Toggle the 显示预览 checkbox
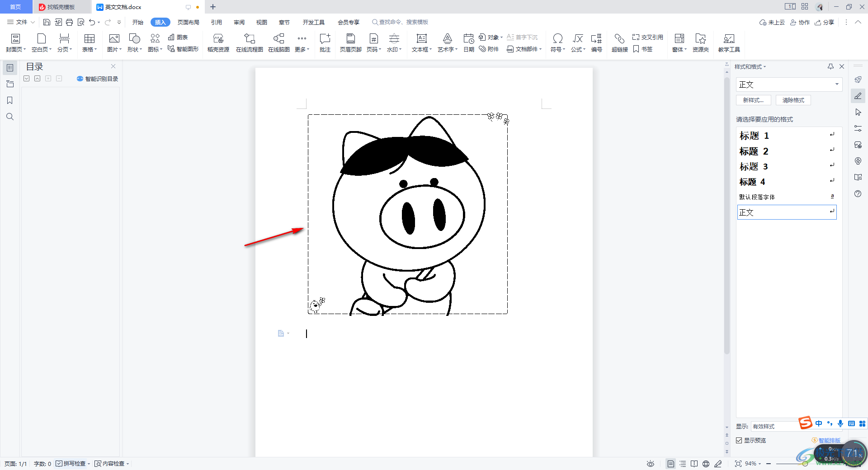Viewport: 868px width, 470px height. click(x=739, y=440)
